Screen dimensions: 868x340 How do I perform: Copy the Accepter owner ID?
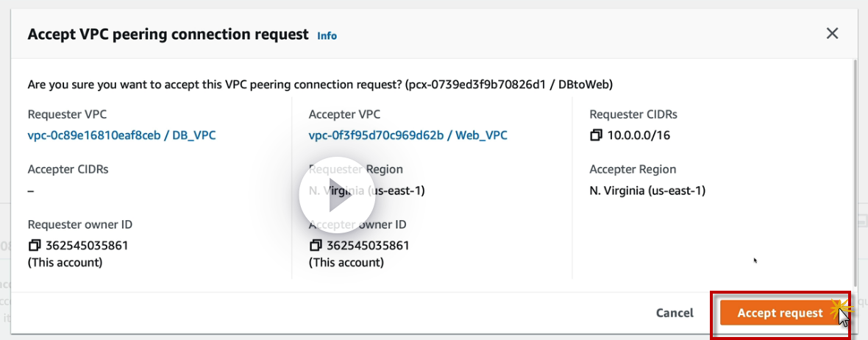click(315, 245)
